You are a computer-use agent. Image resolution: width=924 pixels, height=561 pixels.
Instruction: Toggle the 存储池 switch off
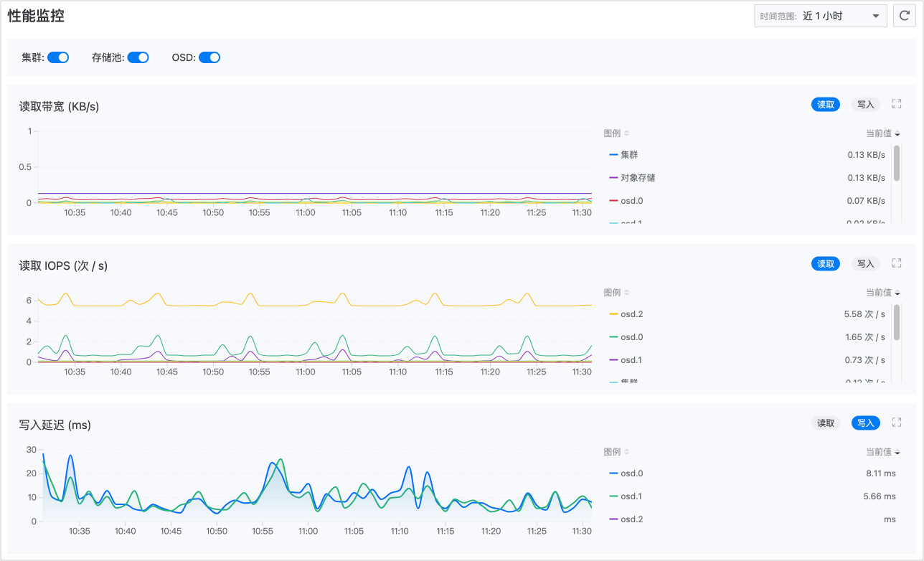coord(138,57)
